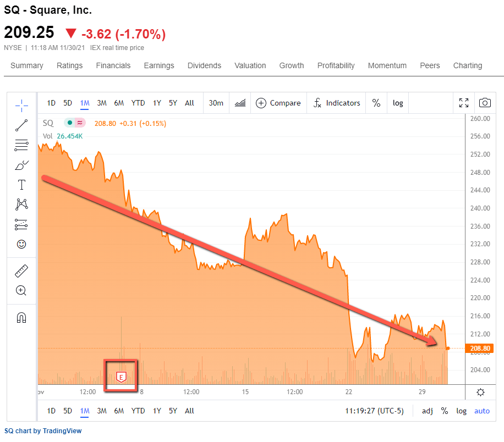The width and height of the screenshot is (504, 442).
Task: Toggle auto scale at bottom right
Action: point(482,411)
